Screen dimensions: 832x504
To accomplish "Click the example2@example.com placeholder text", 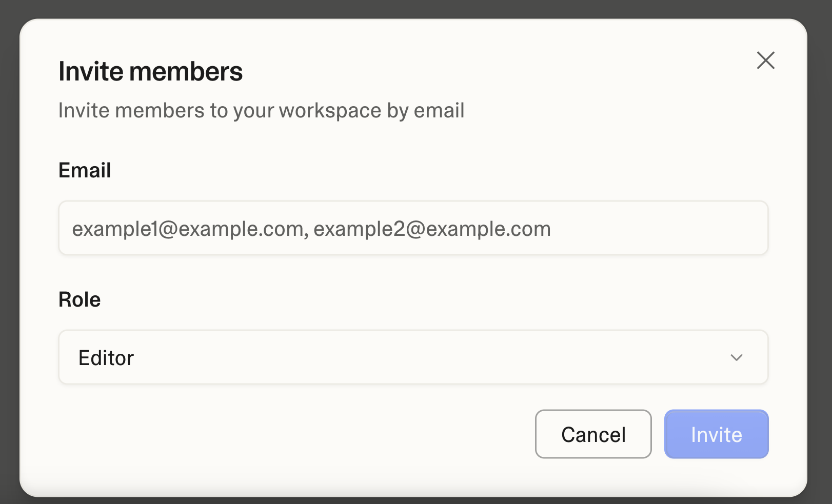I will 432,229.
